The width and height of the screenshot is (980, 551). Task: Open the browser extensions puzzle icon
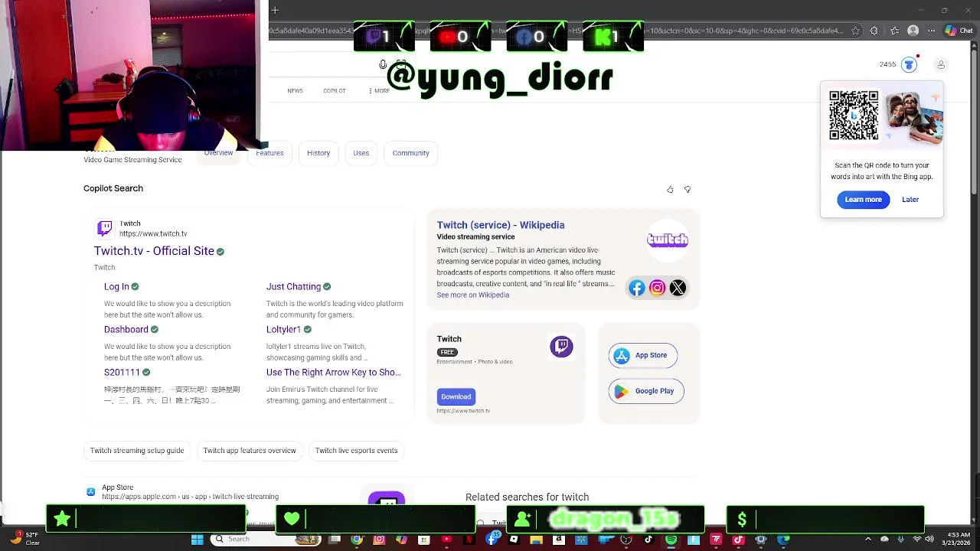(874, 31)
